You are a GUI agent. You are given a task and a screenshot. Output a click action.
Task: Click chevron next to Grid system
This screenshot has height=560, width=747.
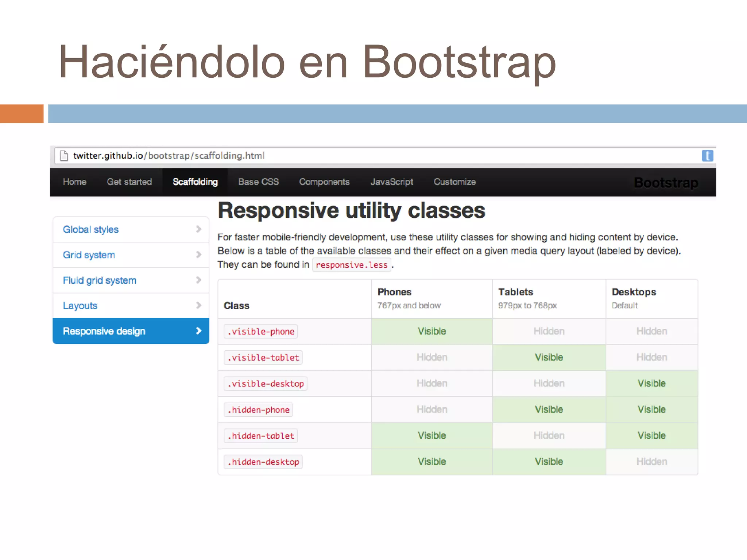(x=199, y=254)
